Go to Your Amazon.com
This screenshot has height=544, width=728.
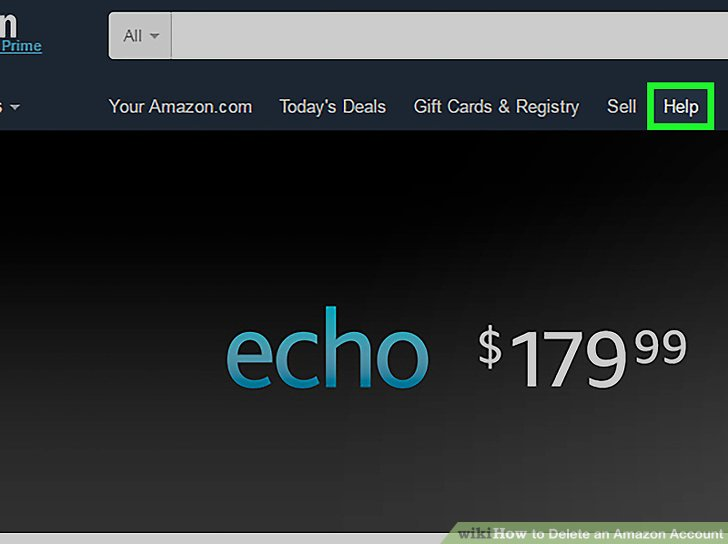coord(180,106)
